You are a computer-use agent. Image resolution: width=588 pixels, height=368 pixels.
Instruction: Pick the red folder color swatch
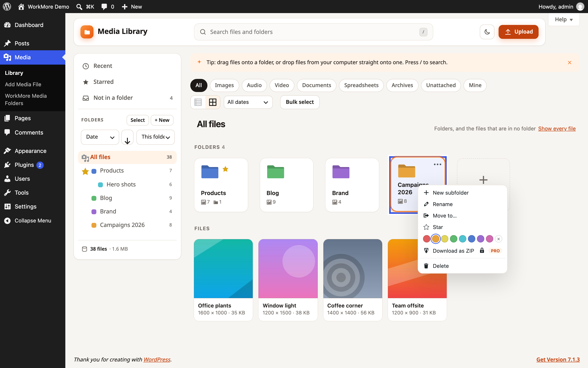(427, 239)
